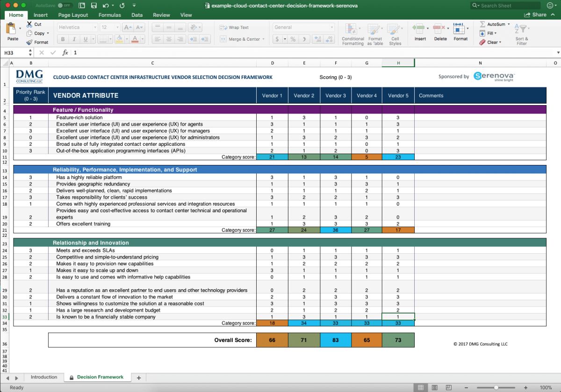Viewport: 561px width, 392px height.
Task: Click the text Orientation icon
Action: point(194,28)
